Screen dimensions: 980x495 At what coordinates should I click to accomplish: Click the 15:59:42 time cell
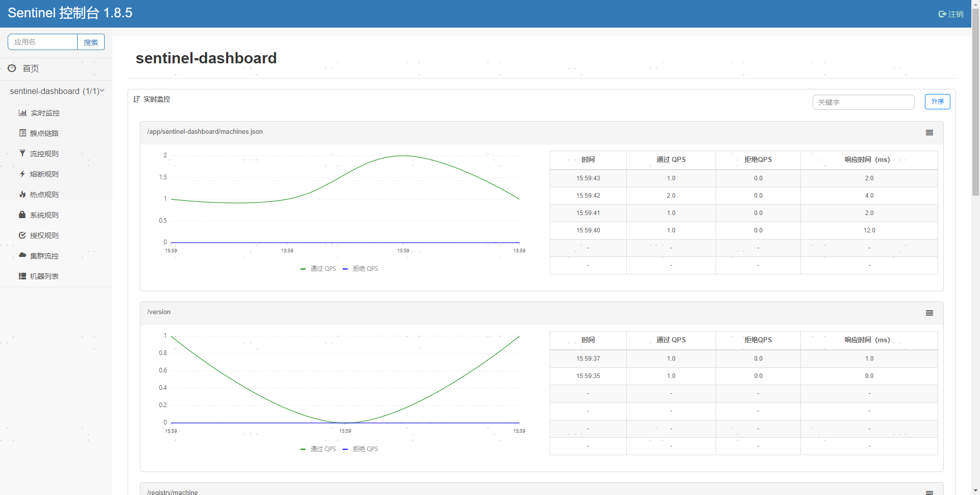click(588, 196)
